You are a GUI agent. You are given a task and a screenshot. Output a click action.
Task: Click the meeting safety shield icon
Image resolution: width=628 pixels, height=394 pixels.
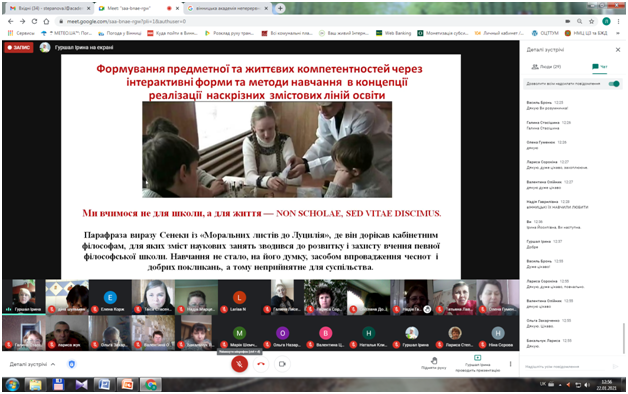click(72, 364)
